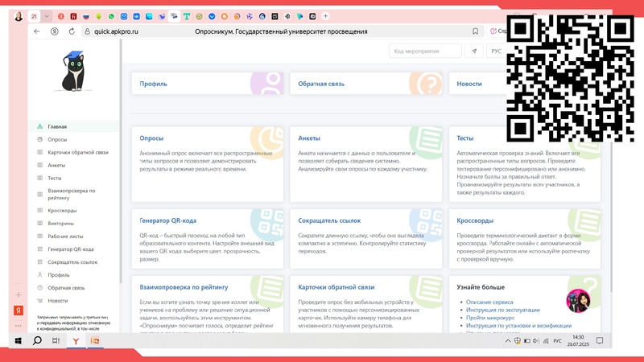644x362 pixels.
Task: Select Профиль in the sidebar
Action: [x=58, y=275]
